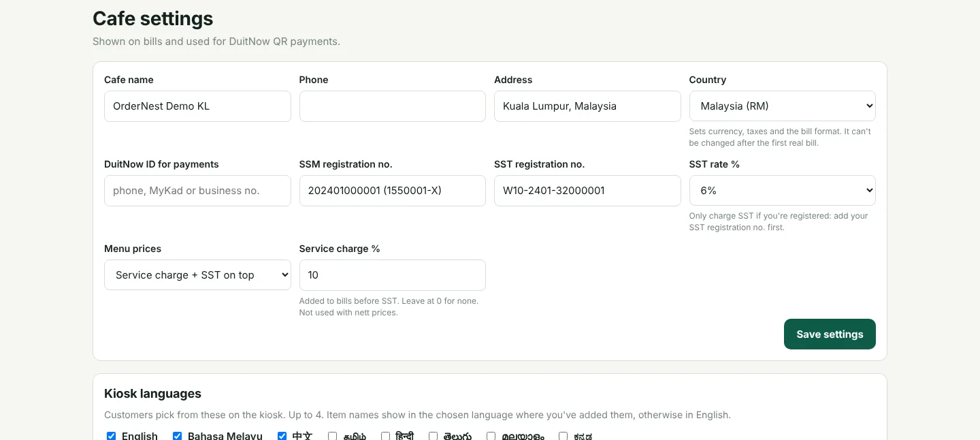
Task: Click the 'Cafe settings' page heading
Action: click(x=152, y=18)
